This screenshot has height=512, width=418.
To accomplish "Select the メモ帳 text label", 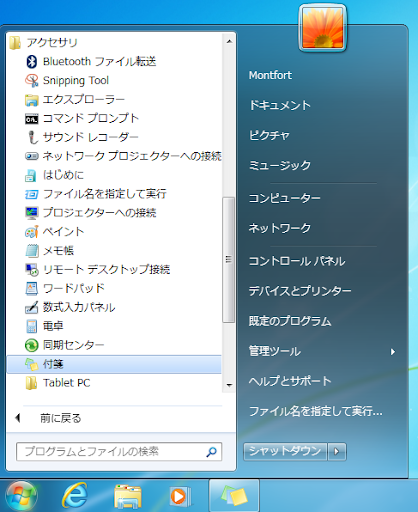I will [58, 251].
